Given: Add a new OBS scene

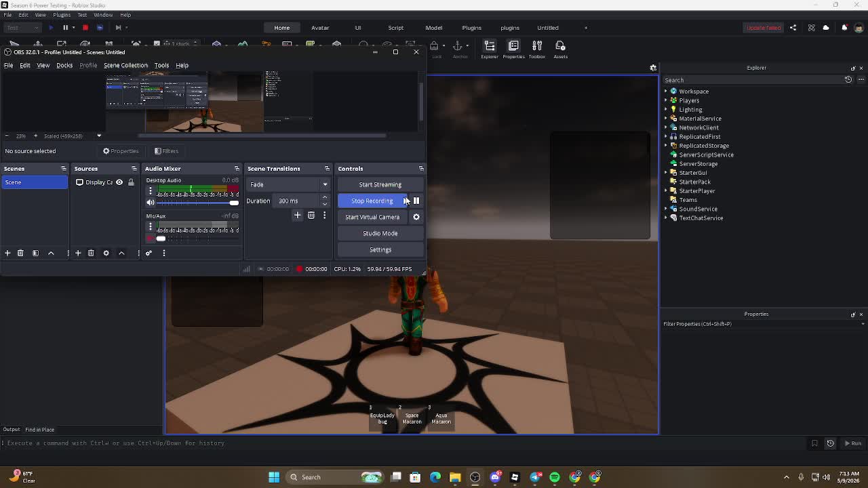Looking at the screenshot, I should (7, 253).
